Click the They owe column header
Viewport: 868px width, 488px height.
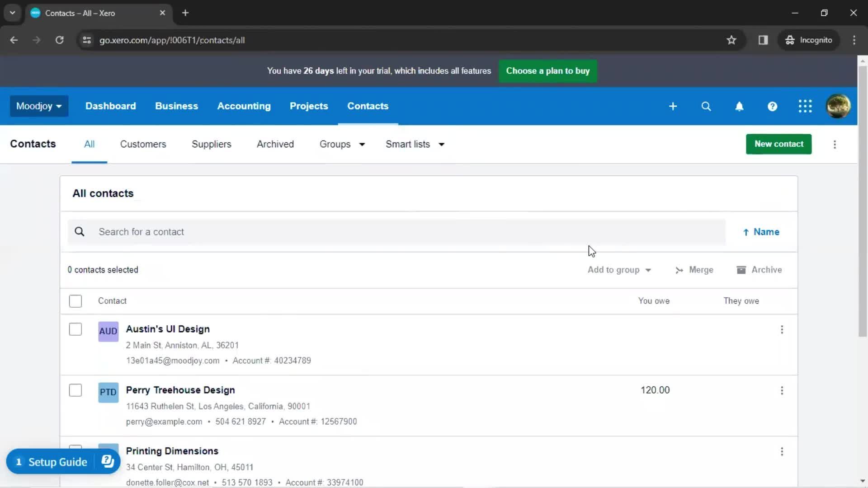741,301
